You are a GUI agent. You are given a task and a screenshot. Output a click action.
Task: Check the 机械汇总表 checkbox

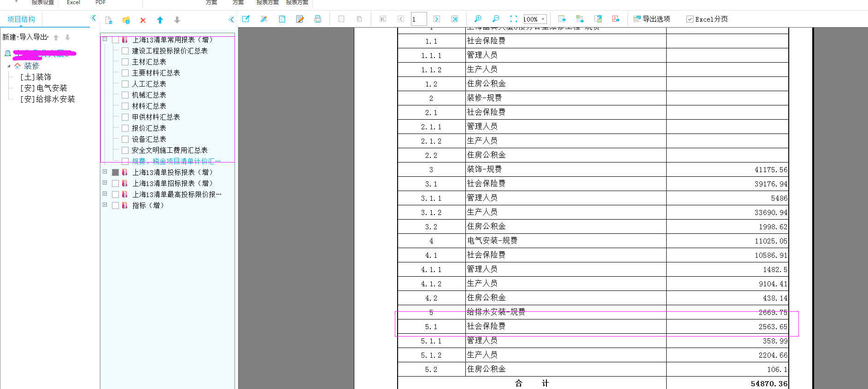click(125, 95)
